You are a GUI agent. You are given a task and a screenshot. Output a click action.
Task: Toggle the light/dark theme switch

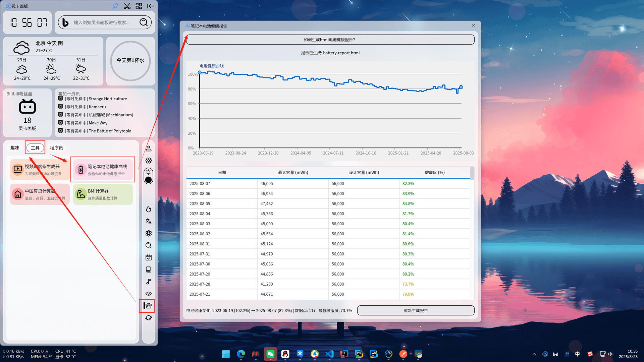[149, 176]
